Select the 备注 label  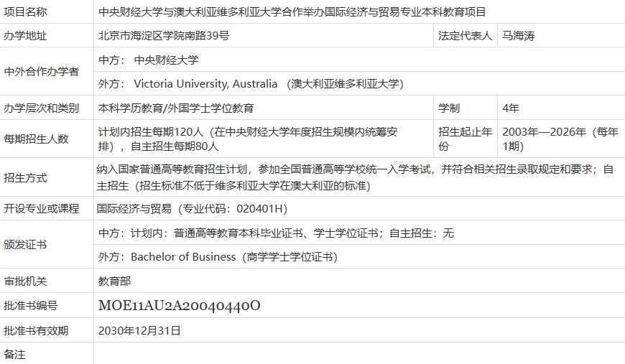[15, 355]
